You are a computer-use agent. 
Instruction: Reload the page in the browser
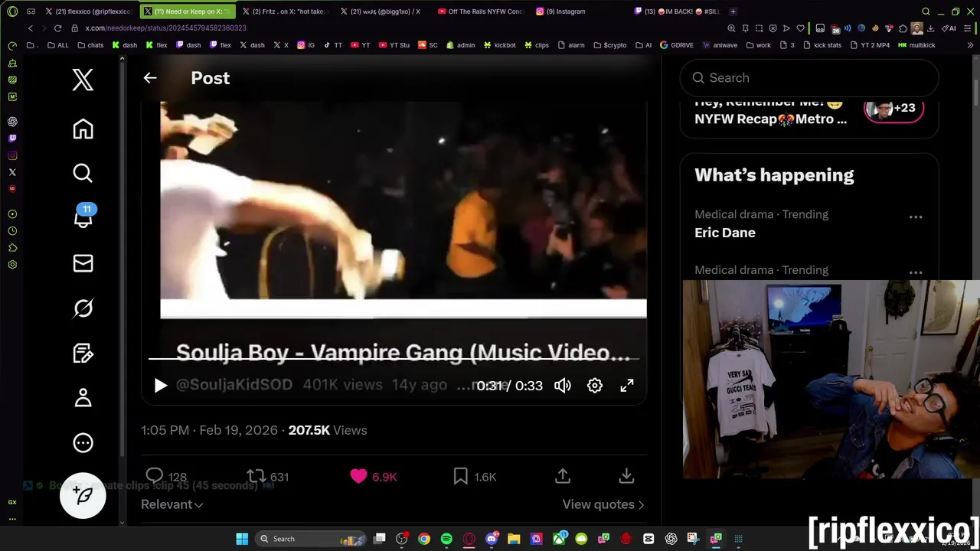pyautogui.click(x=57, y=28)
